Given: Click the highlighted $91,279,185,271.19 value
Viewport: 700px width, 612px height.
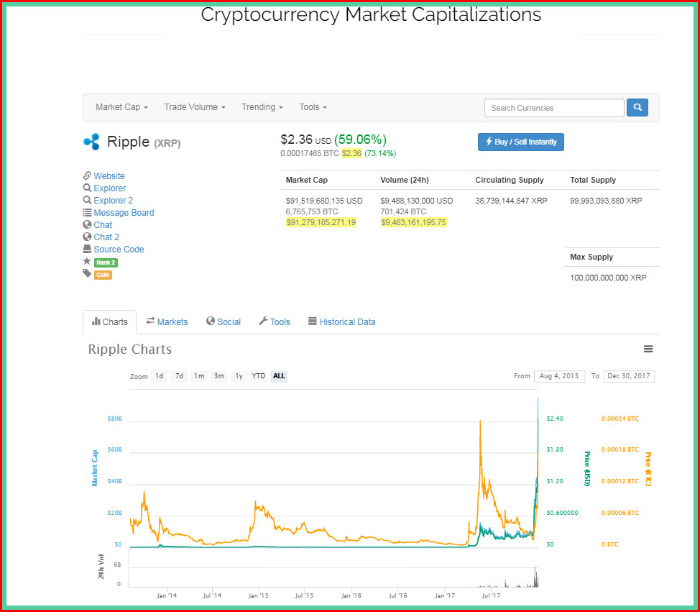Looking at the screenshot, I should [321, 222].
